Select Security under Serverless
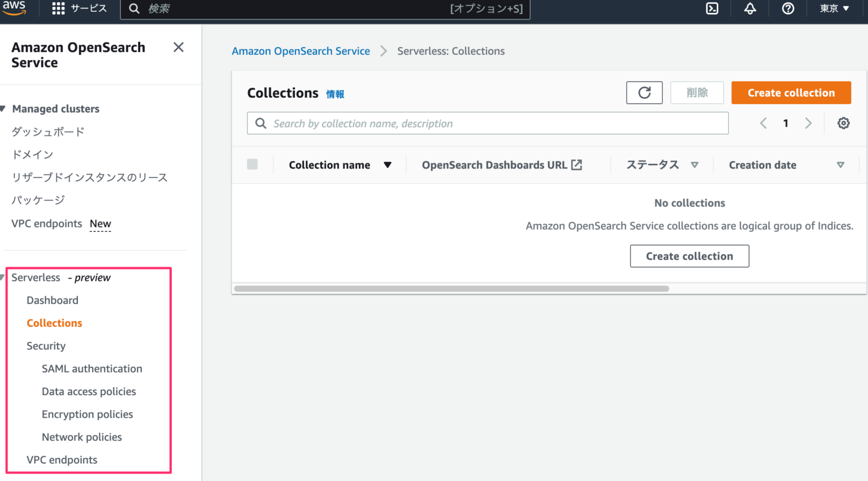This screenshot has height=481, width=868. (x=46, y=345)
